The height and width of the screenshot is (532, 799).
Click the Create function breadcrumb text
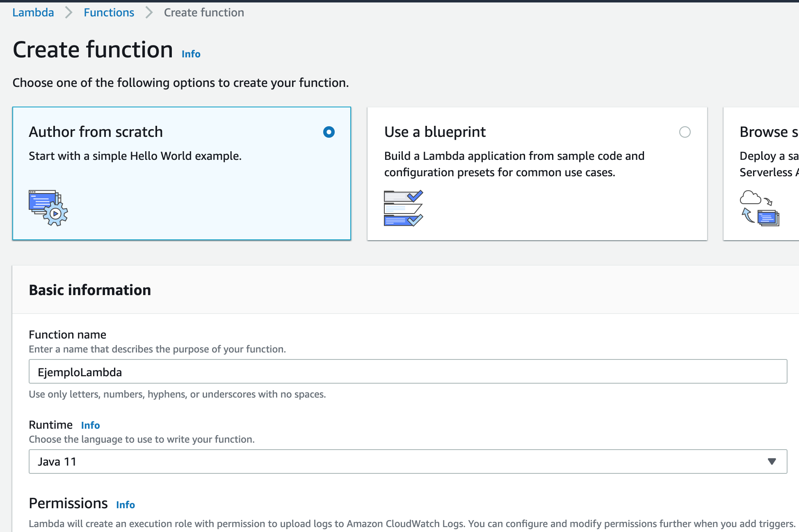[204, 13]
